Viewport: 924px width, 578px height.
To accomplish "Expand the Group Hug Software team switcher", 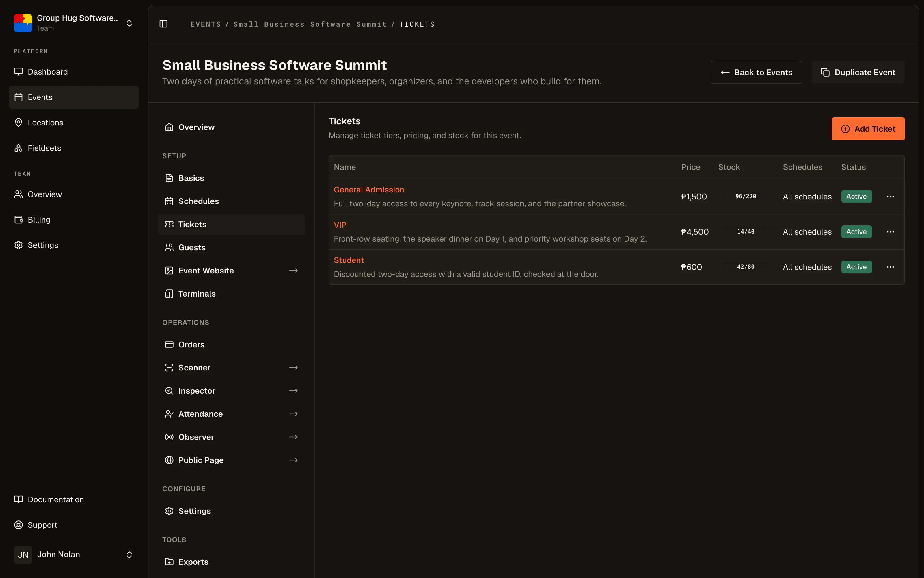I will point(129,23).
